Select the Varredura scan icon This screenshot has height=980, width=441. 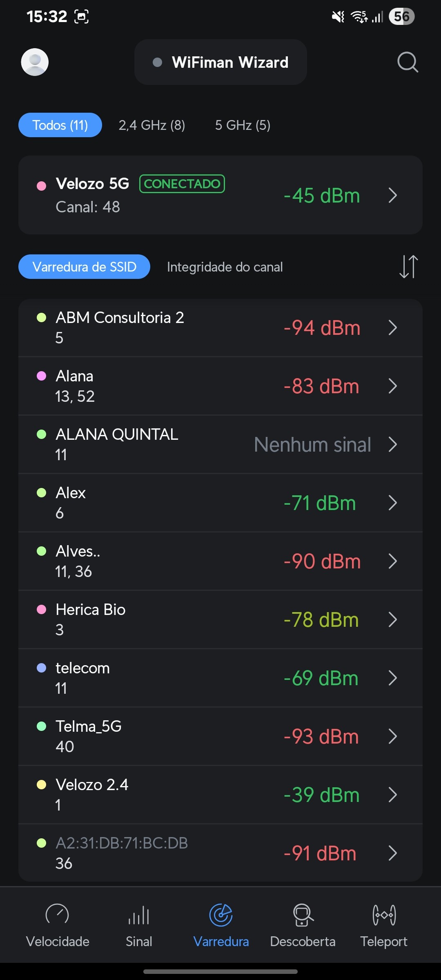[x=221, y=915]
